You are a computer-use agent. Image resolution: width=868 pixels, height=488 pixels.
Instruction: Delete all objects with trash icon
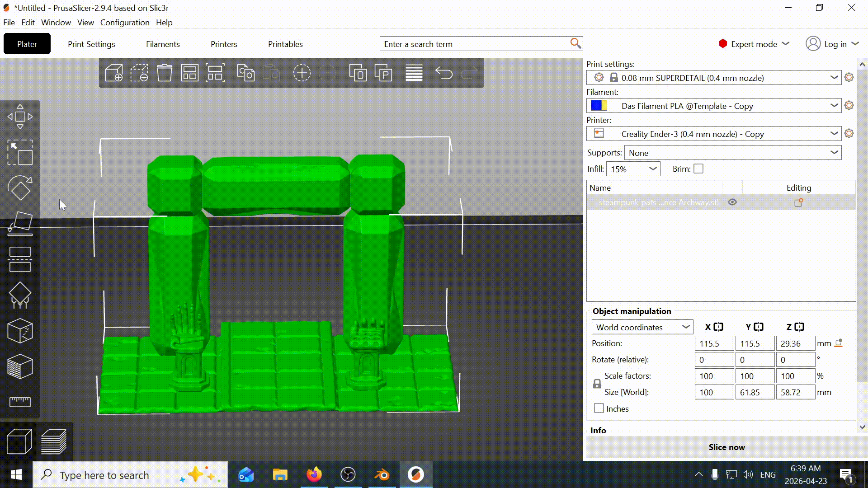[165, 73]
